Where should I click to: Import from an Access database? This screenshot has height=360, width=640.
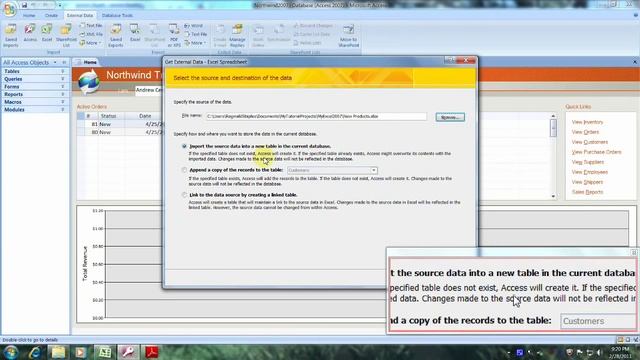click(30, 33)
